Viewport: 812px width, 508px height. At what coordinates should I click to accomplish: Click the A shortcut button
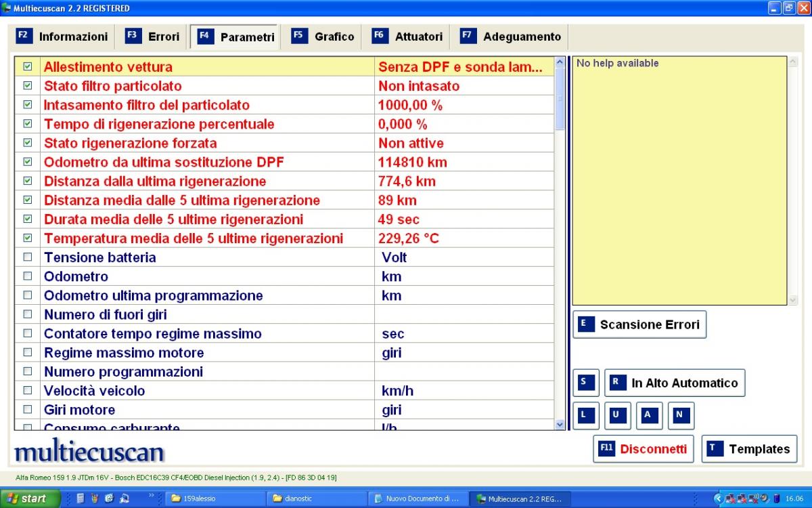pyautogui.click(x=650, y=416)
